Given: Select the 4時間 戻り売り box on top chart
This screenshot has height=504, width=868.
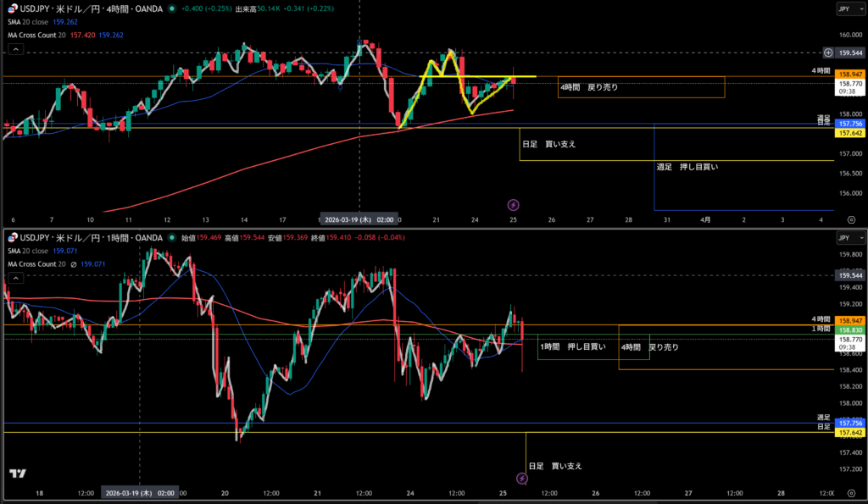Looking at the screenshot, I should (x=641, y=87).
